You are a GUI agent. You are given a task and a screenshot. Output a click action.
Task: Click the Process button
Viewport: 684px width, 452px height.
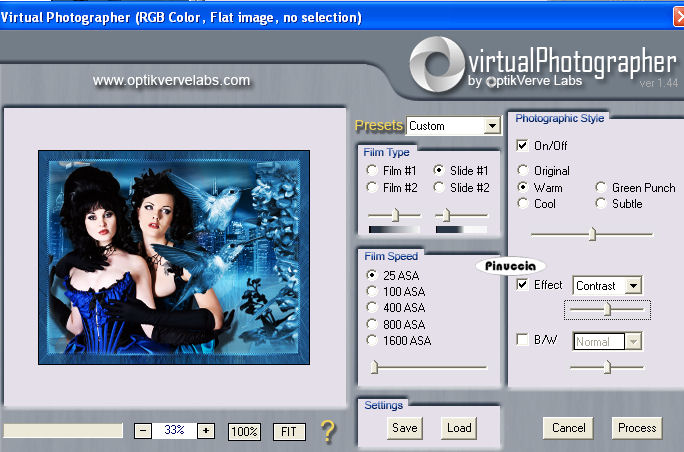click(637, 428)
